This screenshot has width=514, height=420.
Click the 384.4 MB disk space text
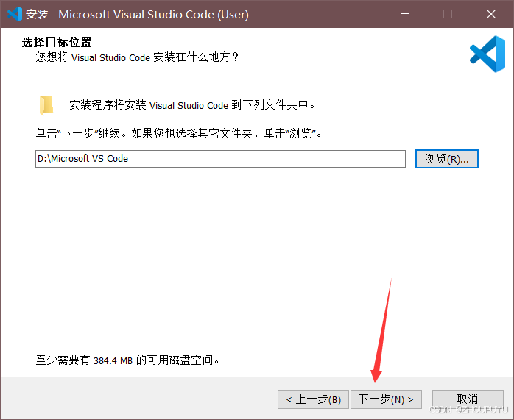tap(113, 360)
